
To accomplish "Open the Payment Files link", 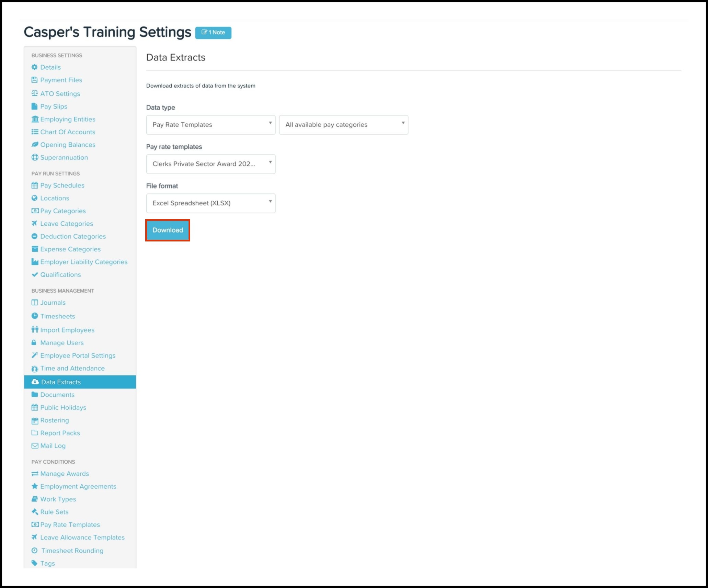I will (61, 80).
